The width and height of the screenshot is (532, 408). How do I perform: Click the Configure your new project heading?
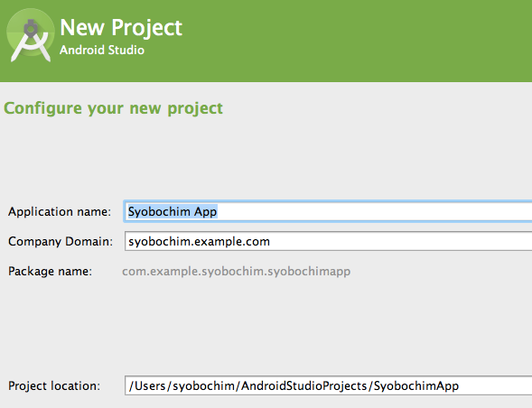click(113, 109)
